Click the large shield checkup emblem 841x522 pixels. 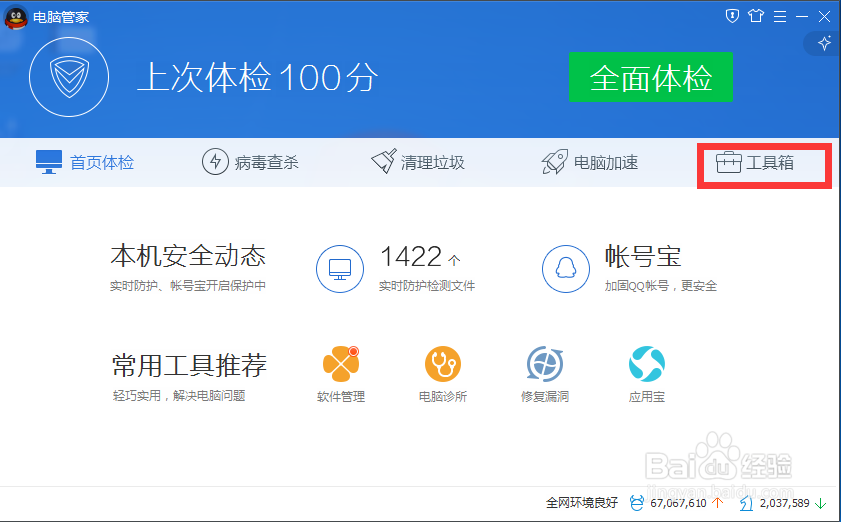(x=69, y=77)
